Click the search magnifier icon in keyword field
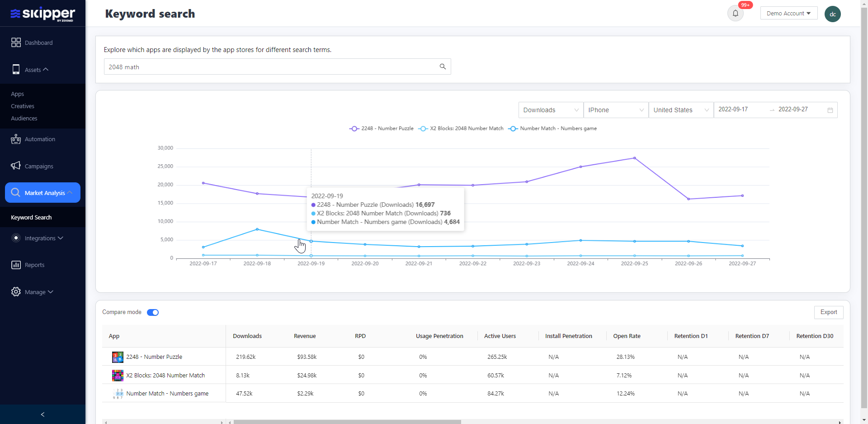The width and height of the screenshot is (868, 424). pos(443,67)
